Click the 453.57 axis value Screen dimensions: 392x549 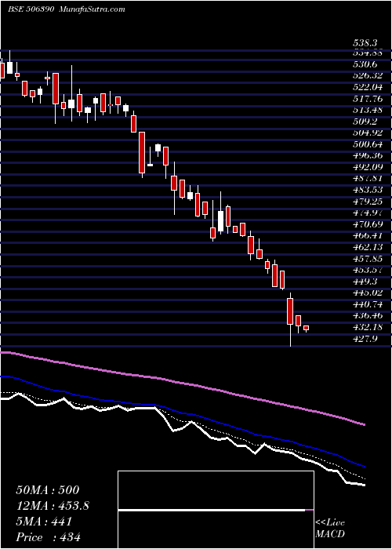(368, 270)
